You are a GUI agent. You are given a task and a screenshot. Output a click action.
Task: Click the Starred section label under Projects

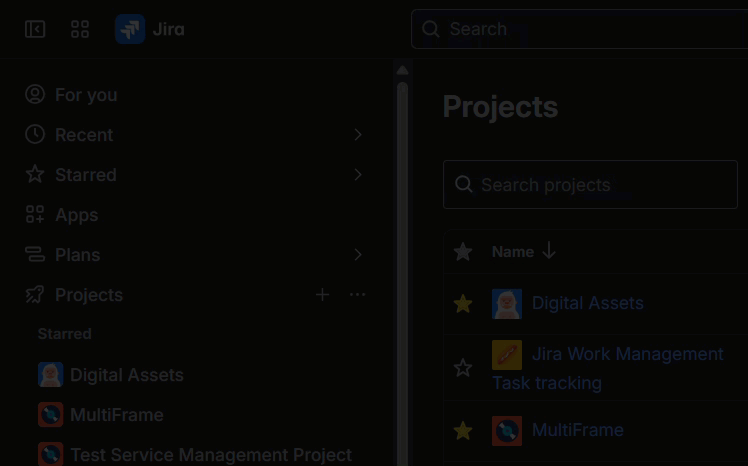64,333
